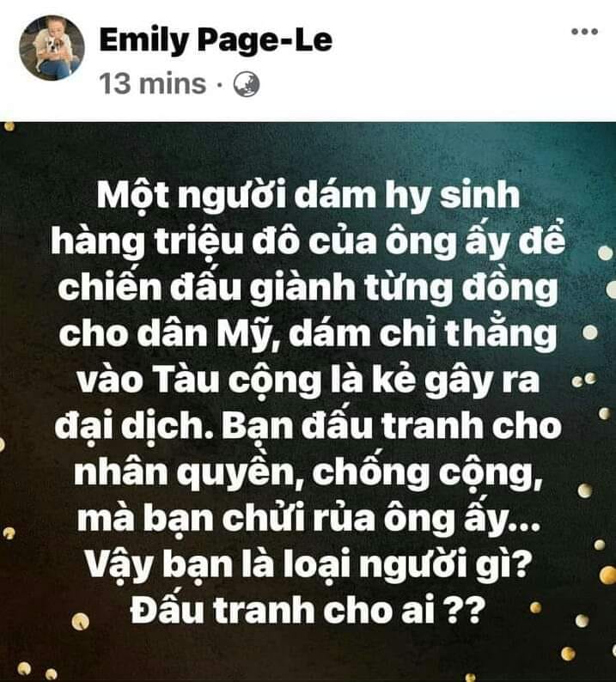Click the line "cho dân Mỹ, dám chỉ thẳng"

click(308, 333)
